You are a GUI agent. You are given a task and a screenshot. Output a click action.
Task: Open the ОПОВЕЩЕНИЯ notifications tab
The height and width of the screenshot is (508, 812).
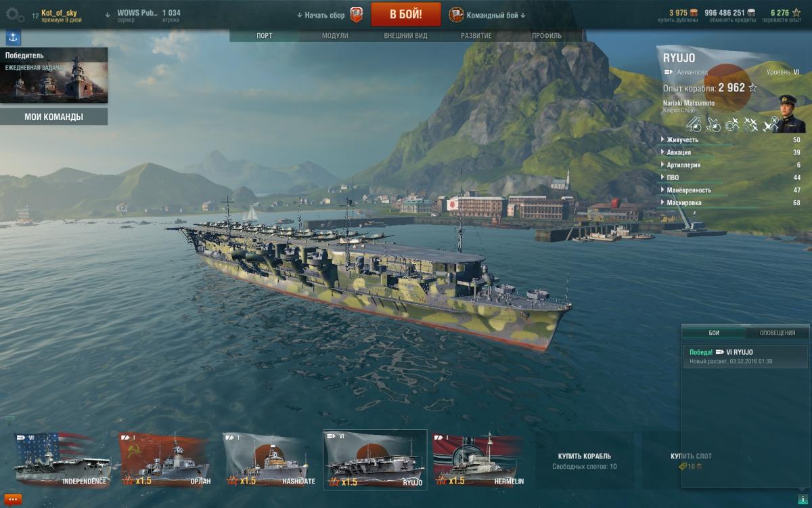(x=777, y=333)
